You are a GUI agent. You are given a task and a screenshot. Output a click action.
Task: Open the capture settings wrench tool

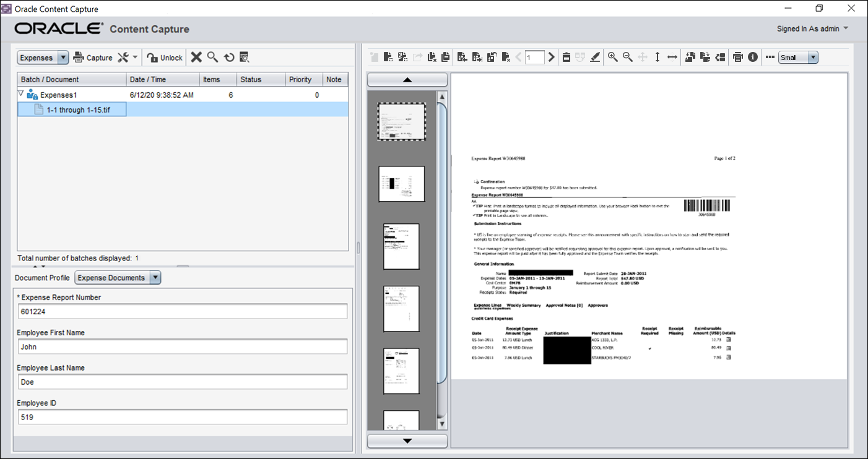click(123, 57)
